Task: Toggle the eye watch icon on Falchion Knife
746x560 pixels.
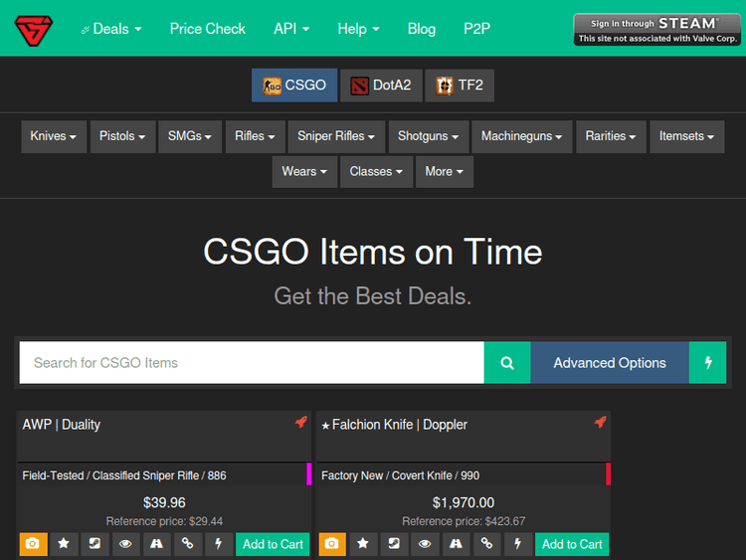Action: click(x=425, y=544)
